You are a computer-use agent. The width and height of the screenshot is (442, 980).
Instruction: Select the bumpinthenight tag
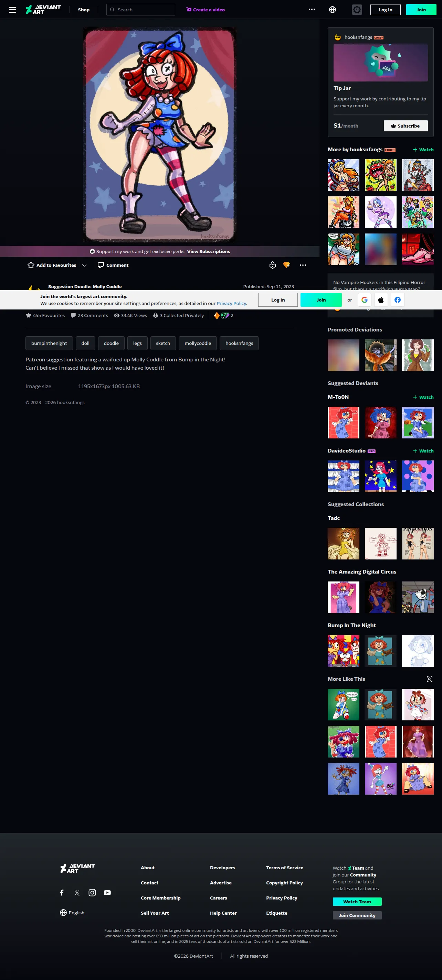[x=49, y=343]
